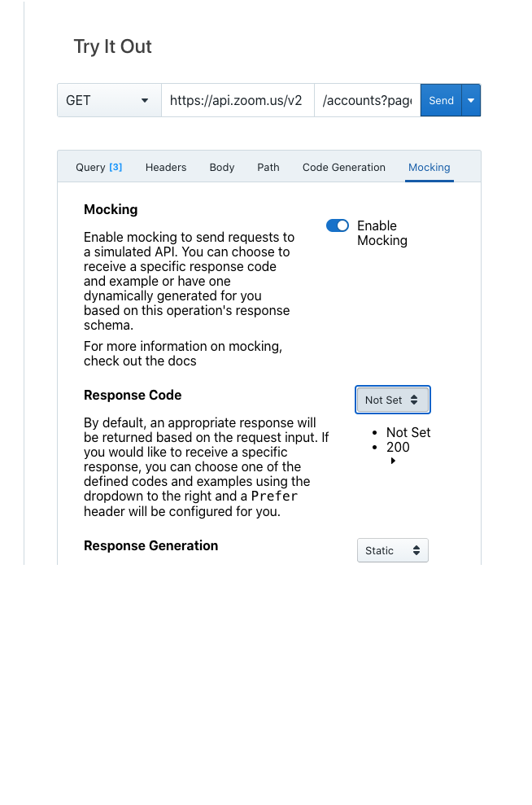Expand the disclosure triangle under 200
Screen dimensions: 532x805
[x=393, y=460]
